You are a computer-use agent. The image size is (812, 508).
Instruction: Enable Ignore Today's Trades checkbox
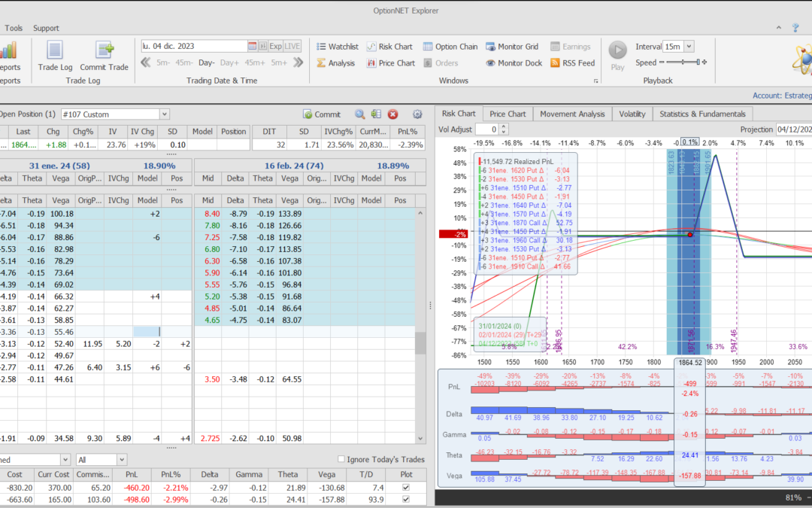tap(341, 459)
